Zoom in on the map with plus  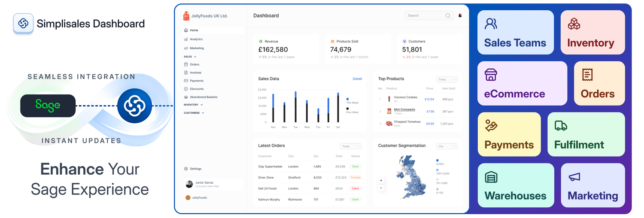381,181
